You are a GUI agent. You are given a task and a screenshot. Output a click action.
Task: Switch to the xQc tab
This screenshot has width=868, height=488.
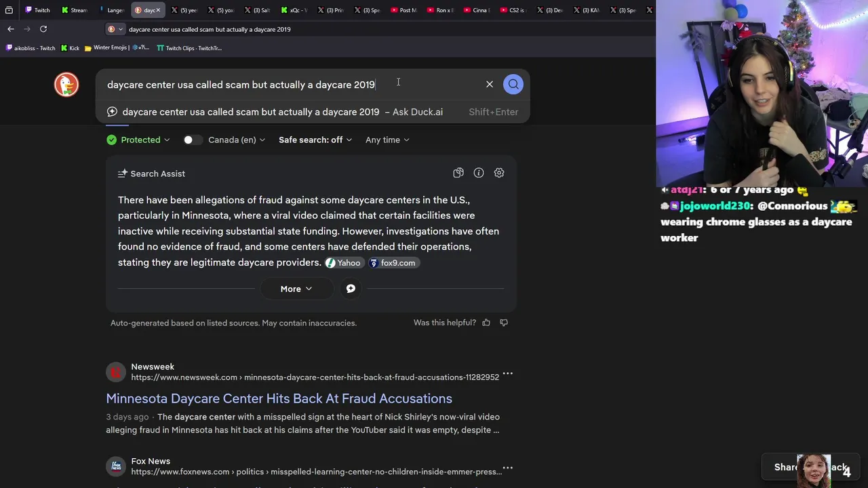click(x=294, y=10)
